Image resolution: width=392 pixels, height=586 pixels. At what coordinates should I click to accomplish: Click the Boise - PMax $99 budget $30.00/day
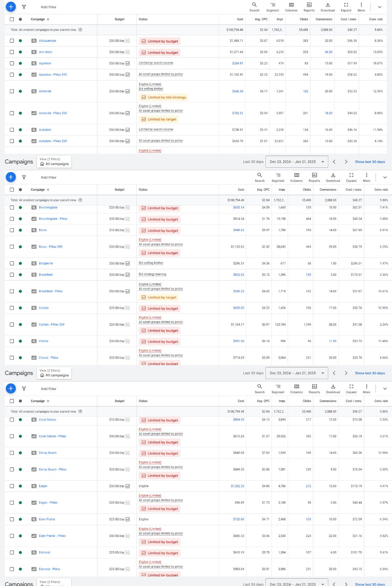point(117,247)
